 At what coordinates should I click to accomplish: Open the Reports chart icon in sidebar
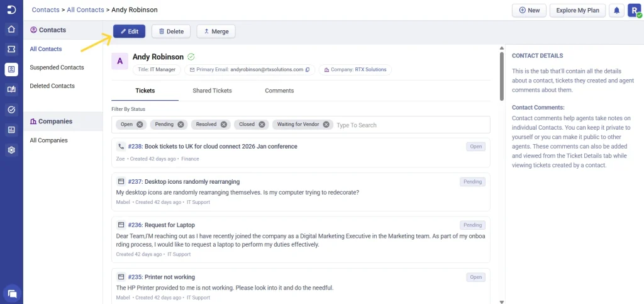pyautogui.click(x=11, y=130)
